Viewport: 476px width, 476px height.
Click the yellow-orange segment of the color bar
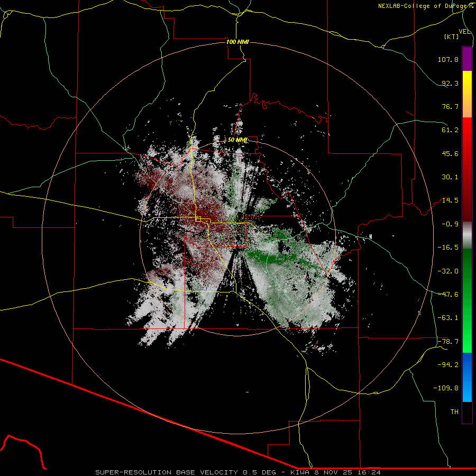(x=467, y=94)
